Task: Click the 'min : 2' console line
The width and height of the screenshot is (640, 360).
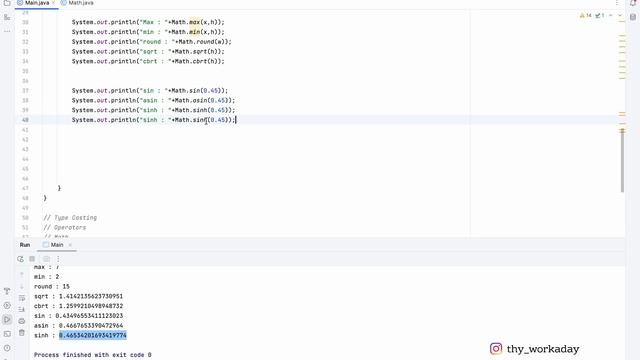Action: click(x=47, y=276)
